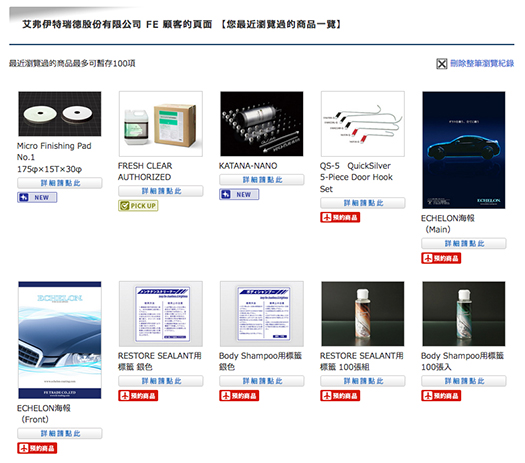Click the red 預約商品 badge under Body Shampoo用標籤 銀色

239,396
